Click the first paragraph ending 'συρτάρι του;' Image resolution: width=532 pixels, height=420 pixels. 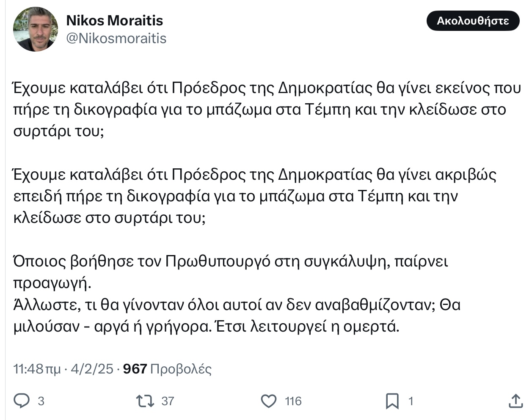[x=266, y=110]
